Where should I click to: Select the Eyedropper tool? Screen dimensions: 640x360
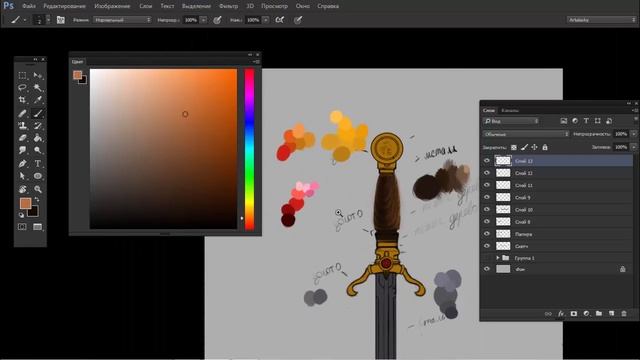(38, 100)
